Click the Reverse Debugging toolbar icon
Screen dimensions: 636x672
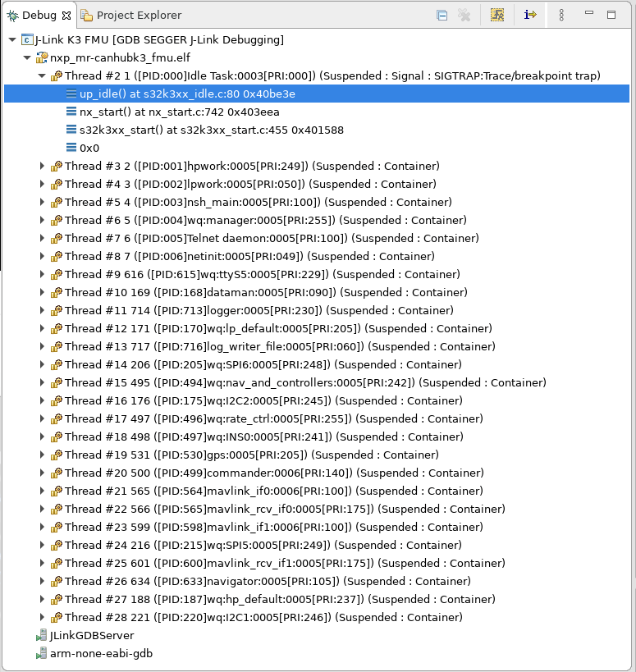click(x=497, y=15)
